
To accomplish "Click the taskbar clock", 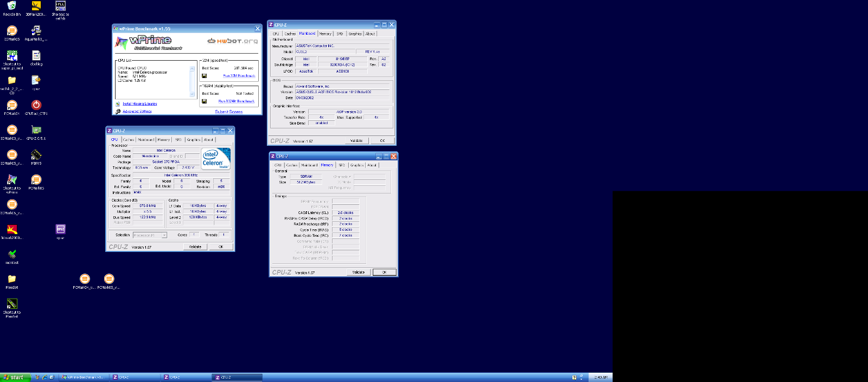I will click(601, 377).
